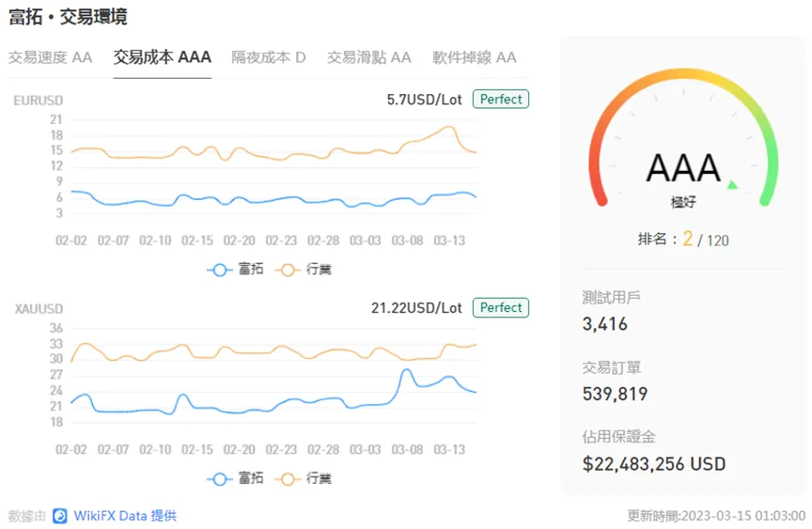Click the EURUSD chart blue 富拓 line
The image size is (812, 529).
274,200
